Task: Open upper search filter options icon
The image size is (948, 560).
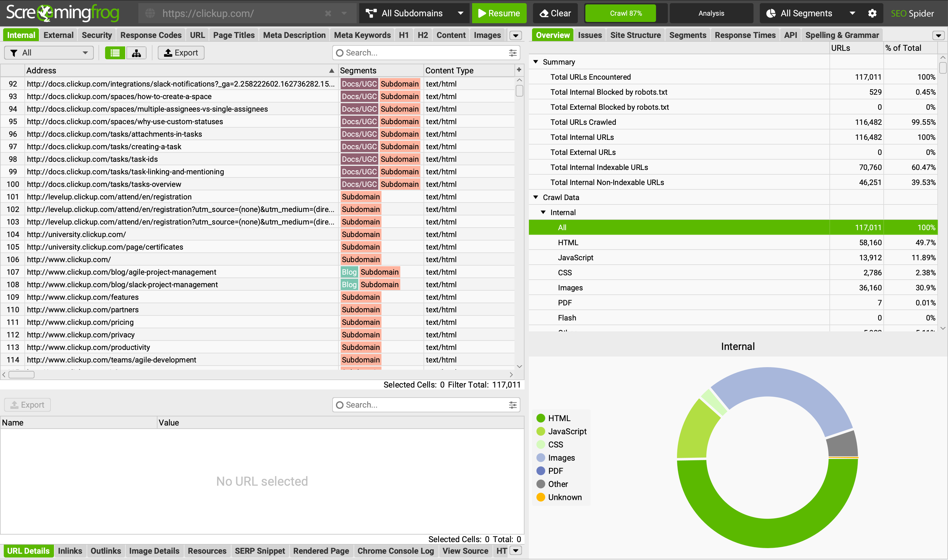Action: [x=512, y=53]
